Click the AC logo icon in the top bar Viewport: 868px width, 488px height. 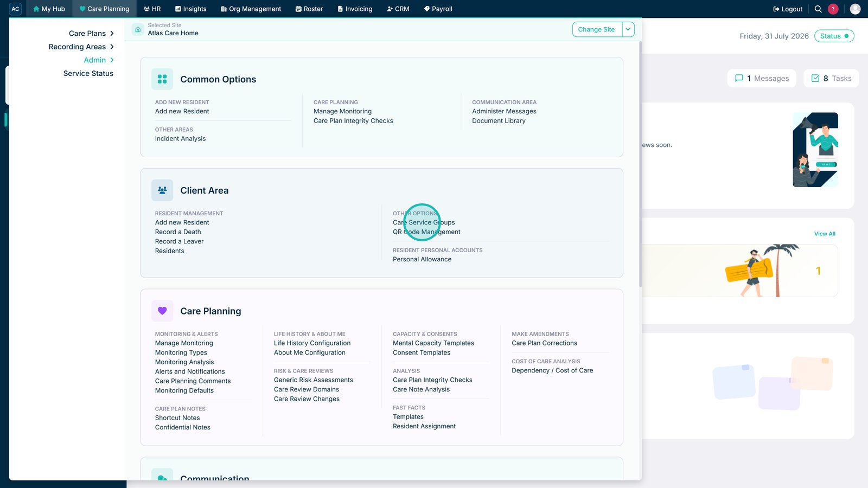(x=15, y=9)
